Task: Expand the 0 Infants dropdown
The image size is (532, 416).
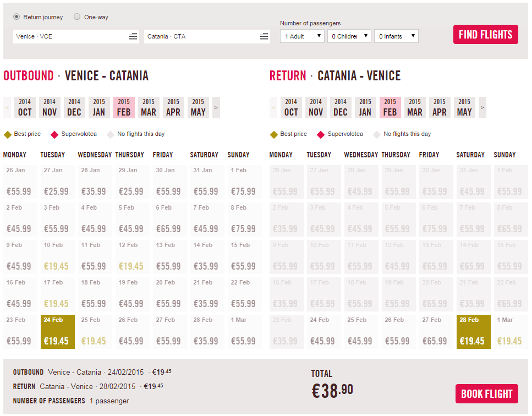Action: tap(396, 36)
